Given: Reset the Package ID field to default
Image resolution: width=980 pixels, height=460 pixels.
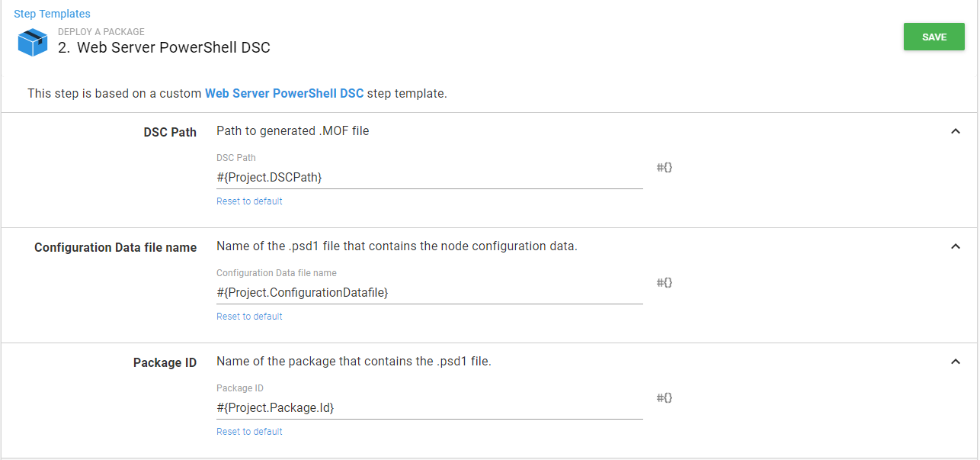Looking at the screenshot, I should 249,432.
